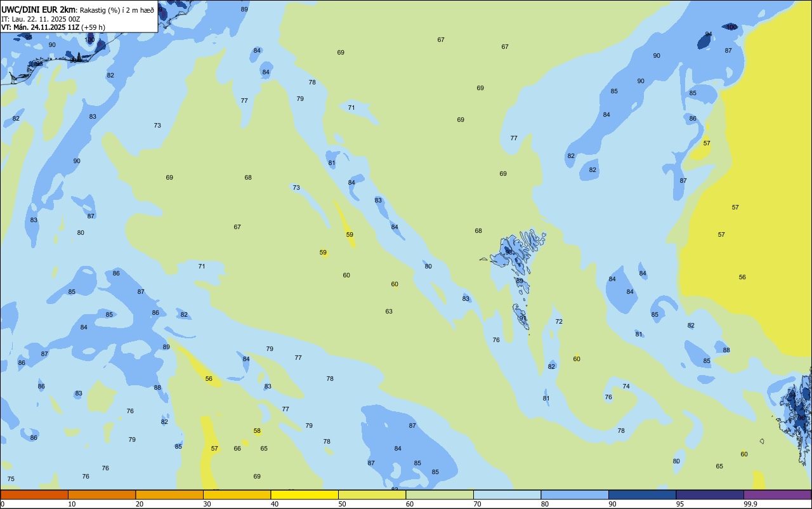Click the humidity value 75 on the map
This screenshot has width=812, height=509.
[x=11, y=479]
